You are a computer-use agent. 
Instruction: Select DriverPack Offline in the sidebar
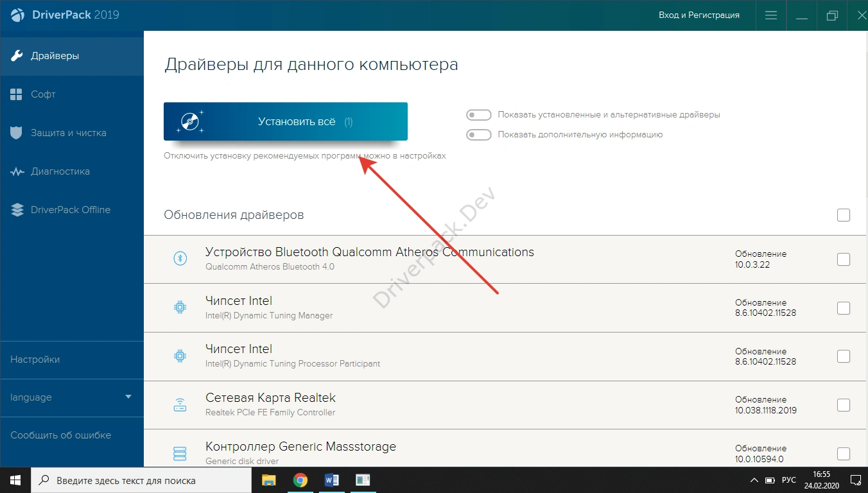point(72,210)
